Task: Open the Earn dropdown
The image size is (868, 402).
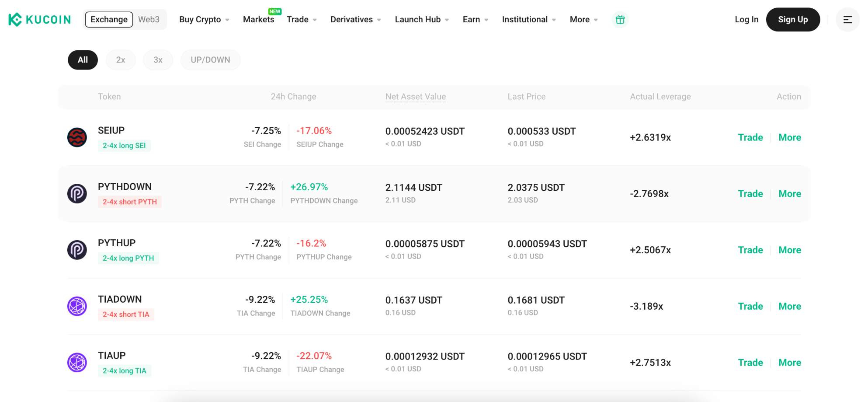Action: click(471, 19)
